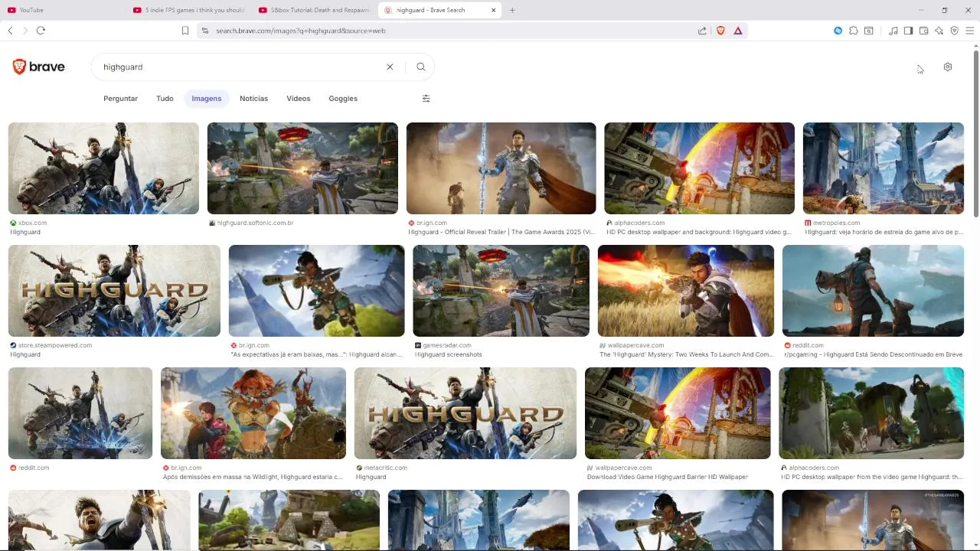Open the Shazam extension icon
Image resolution: width=980 pixels, height=551 pixels.
tap(838, 31)
